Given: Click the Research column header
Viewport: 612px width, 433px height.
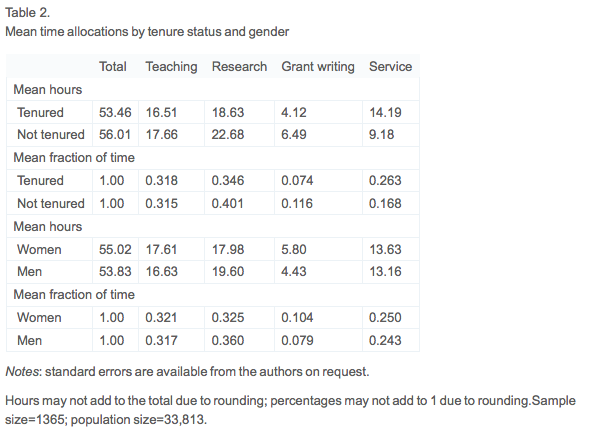Looking at the screenshot, I should point(239,67).
